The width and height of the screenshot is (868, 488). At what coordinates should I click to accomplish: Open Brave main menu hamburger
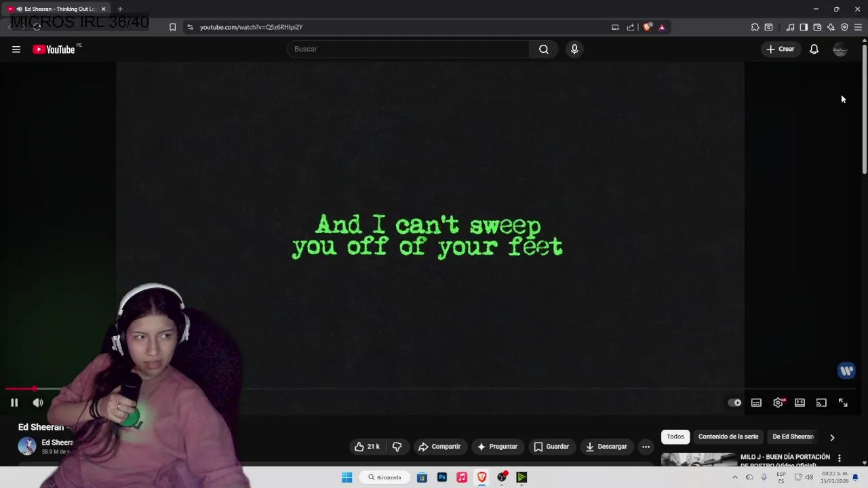[858, 27]
